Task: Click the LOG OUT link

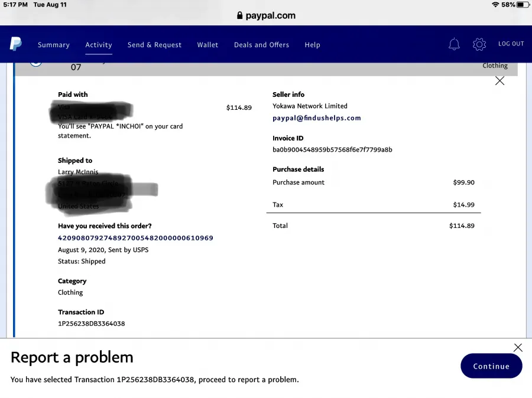Action: pyautogui.click(x=511, y=44)
